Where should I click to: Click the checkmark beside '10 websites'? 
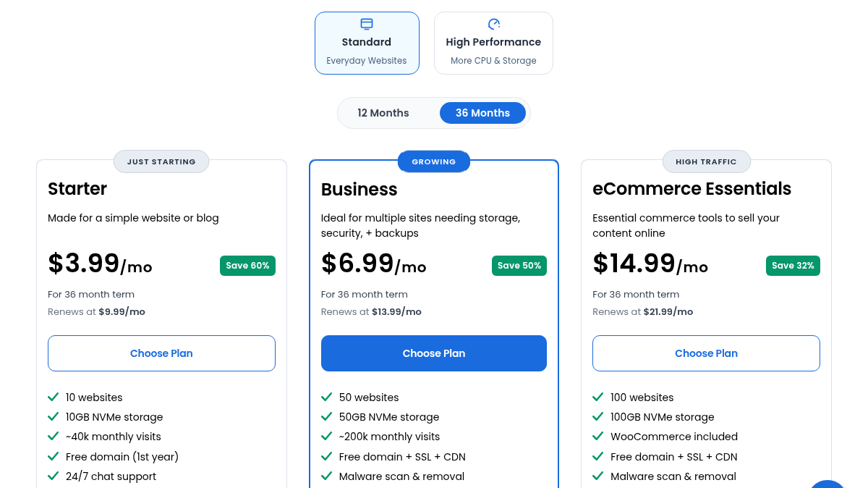pos(53,397)
